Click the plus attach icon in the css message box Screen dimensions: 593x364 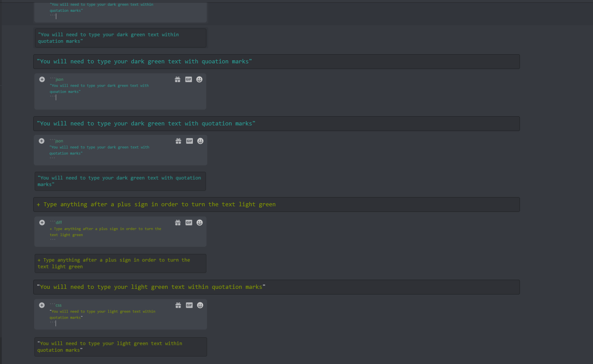42,305
